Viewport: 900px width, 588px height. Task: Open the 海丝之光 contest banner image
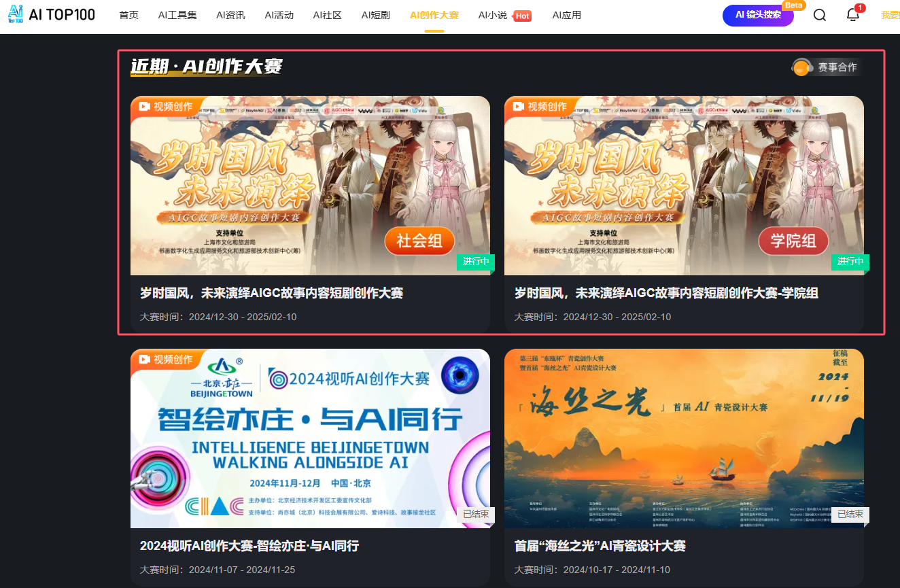click(684, 438)
